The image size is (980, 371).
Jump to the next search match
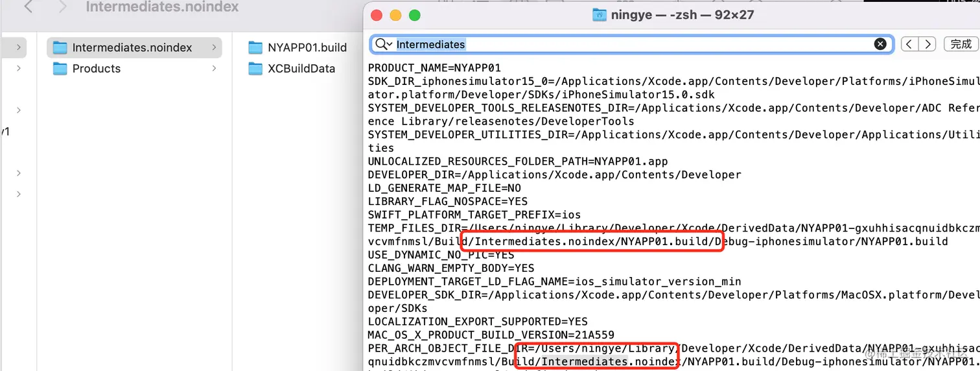click(927, 44)
